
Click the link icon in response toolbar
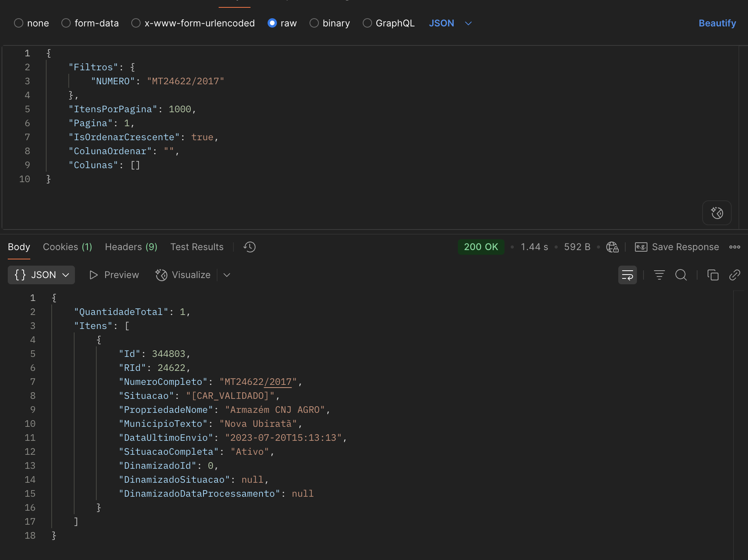734,275
